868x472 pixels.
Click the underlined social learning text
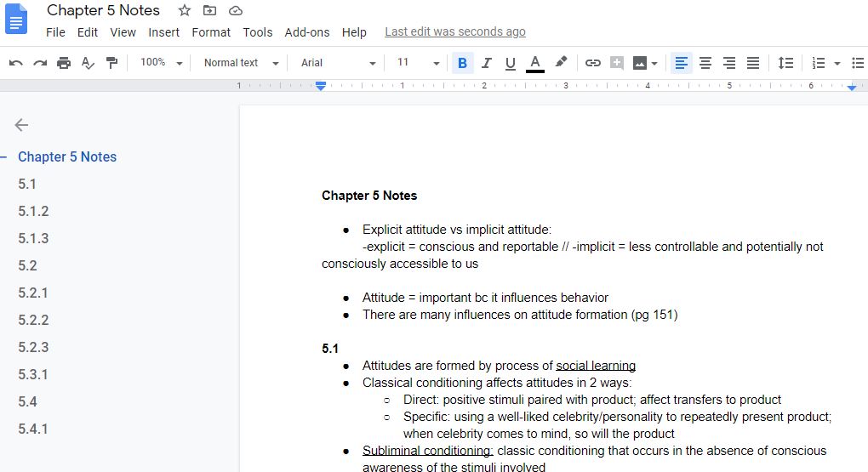[x=596, y=366]
